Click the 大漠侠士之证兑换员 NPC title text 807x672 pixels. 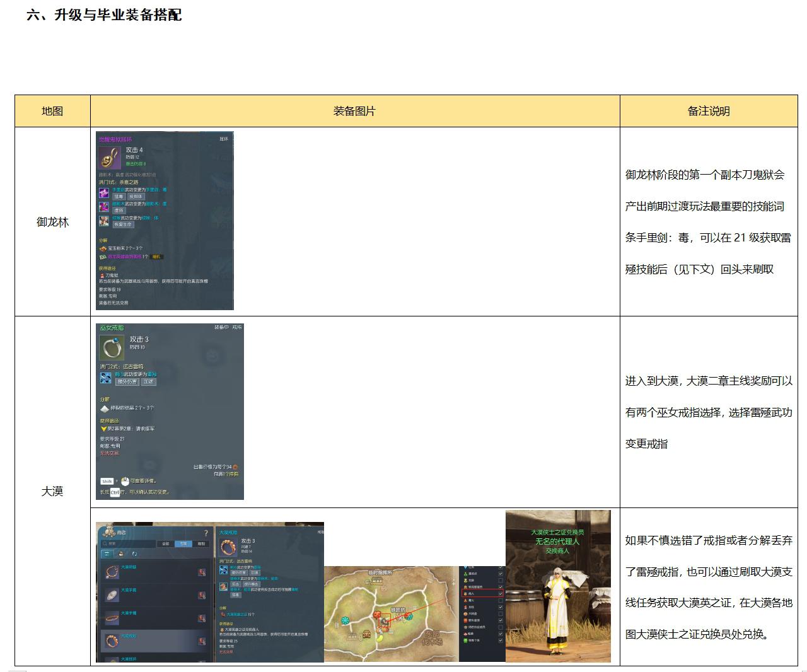pyautogui.click(x=558, y=533)
